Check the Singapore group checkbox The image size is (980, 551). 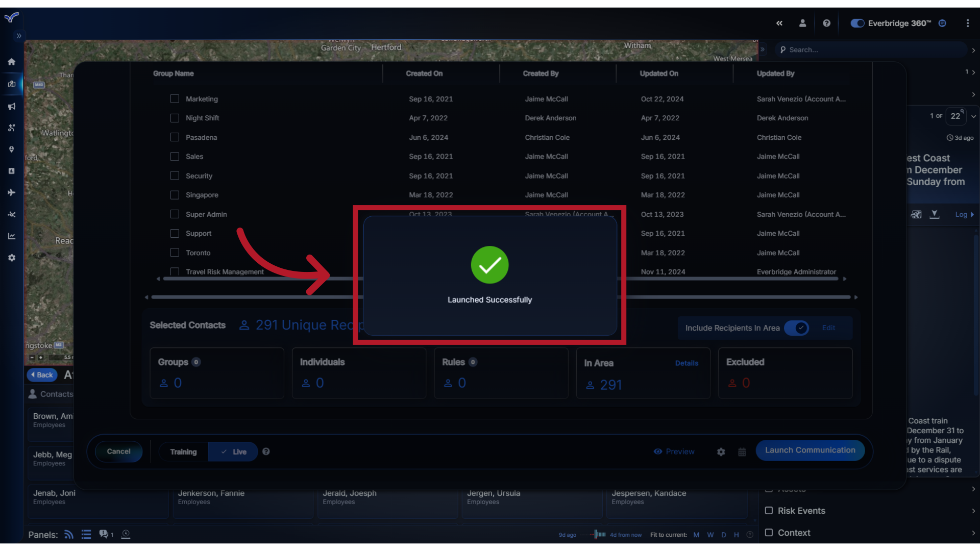click(x=175, y=195)
